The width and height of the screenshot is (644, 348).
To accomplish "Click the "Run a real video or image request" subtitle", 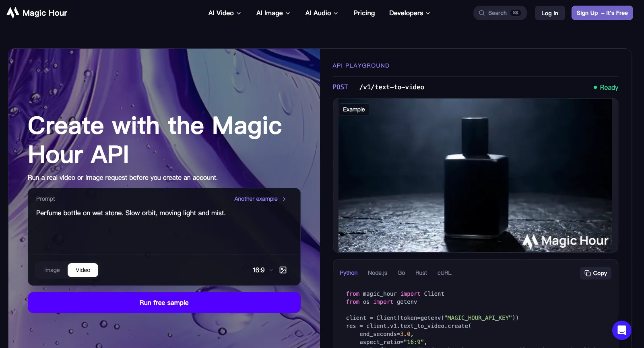I will click(x=123, y=177).
